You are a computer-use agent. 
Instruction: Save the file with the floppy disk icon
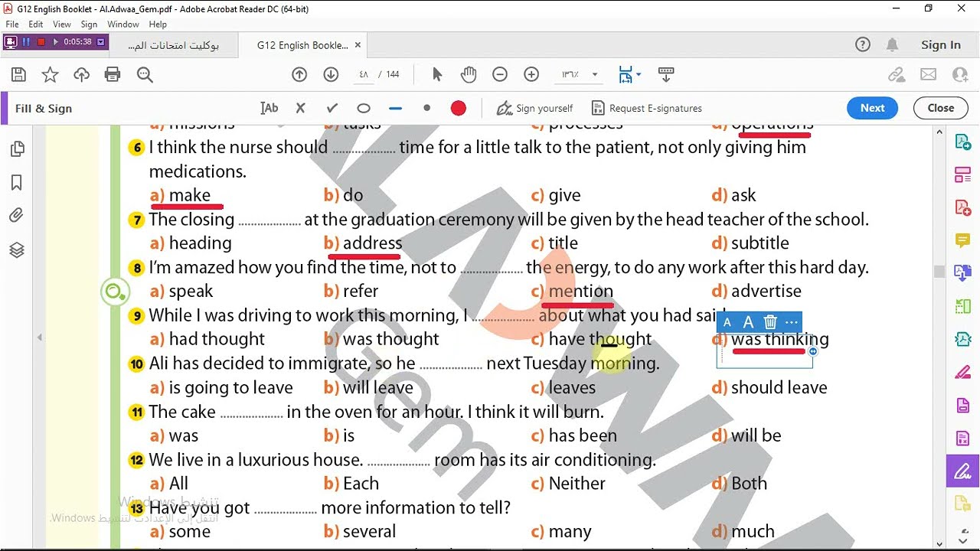(x=19, y=74)
